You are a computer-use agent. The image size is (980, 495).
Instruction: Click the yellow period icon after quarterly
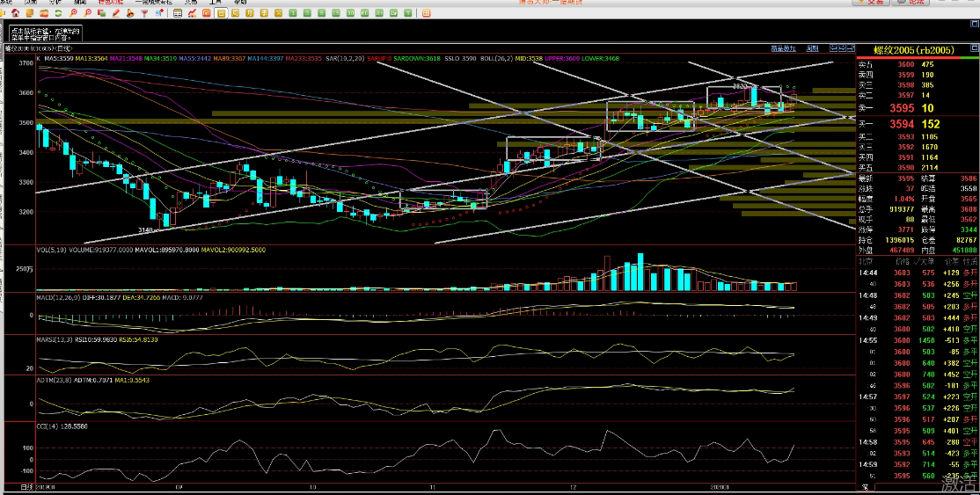click(x=278, y=12)
